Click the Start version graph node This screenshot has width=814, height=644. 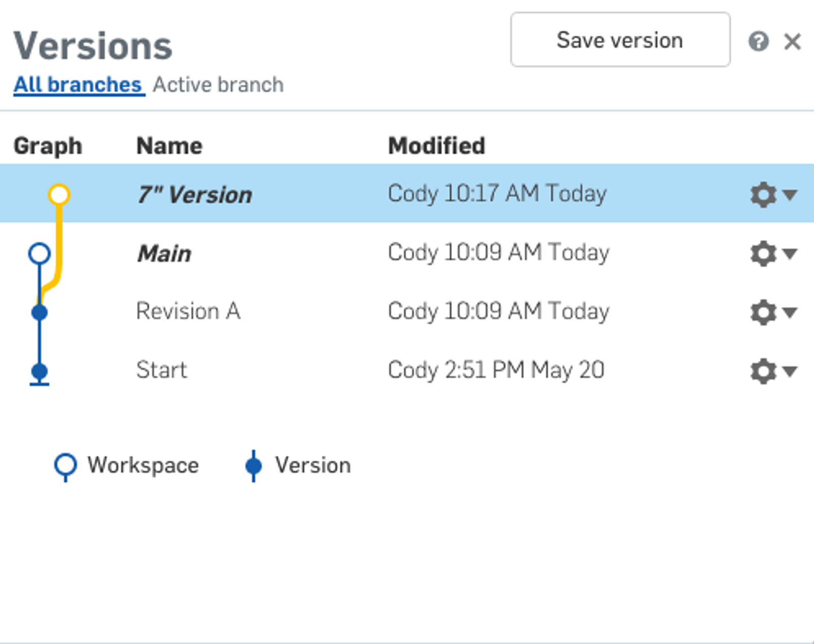[39, 371]
